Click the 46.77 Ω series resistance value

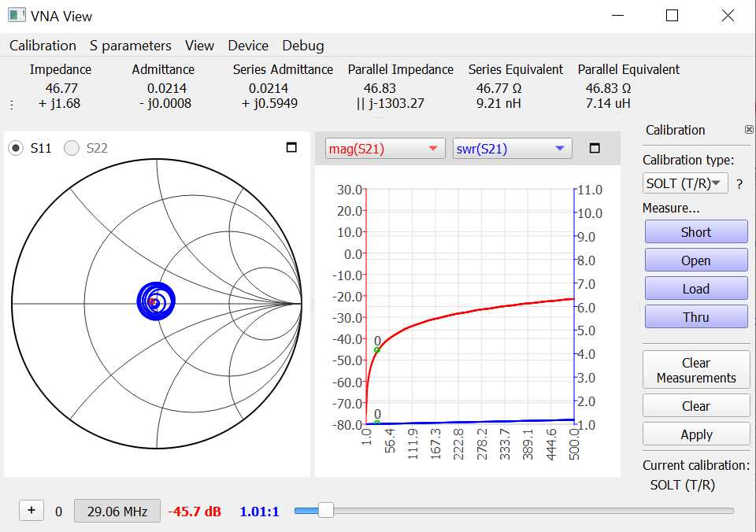pos(499,88)
